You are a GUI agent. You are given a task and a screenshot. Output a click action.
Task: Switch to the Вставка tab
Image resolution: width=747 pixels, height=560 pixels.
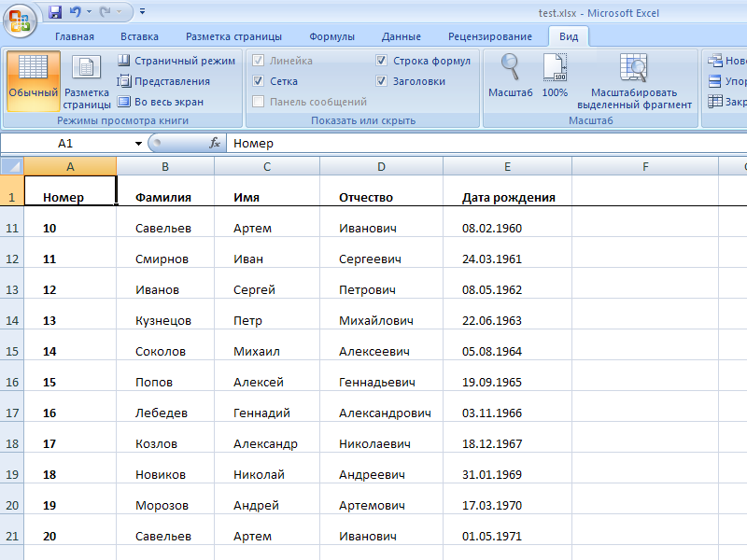[139, 36]
